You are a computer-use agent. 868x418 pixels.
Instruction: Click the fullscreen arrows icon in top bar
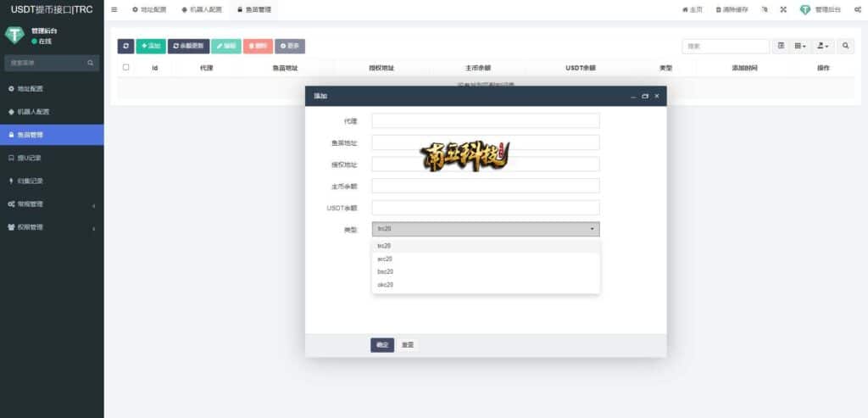coord(783,9)
